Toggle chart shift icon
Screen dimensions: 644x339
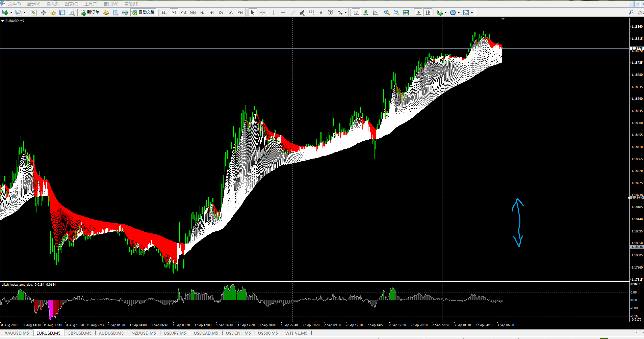[428, 12]
